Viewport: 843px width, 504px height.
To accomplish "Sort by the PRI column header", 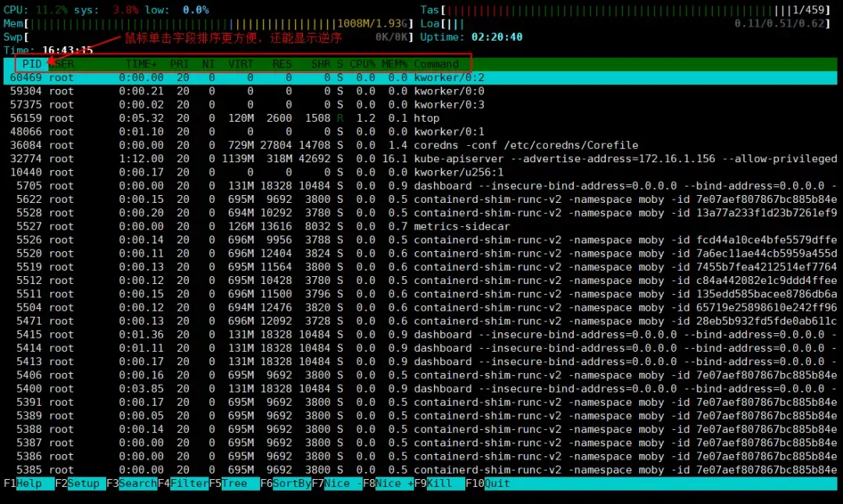I will pyautogui.click(x=180, y=64).
